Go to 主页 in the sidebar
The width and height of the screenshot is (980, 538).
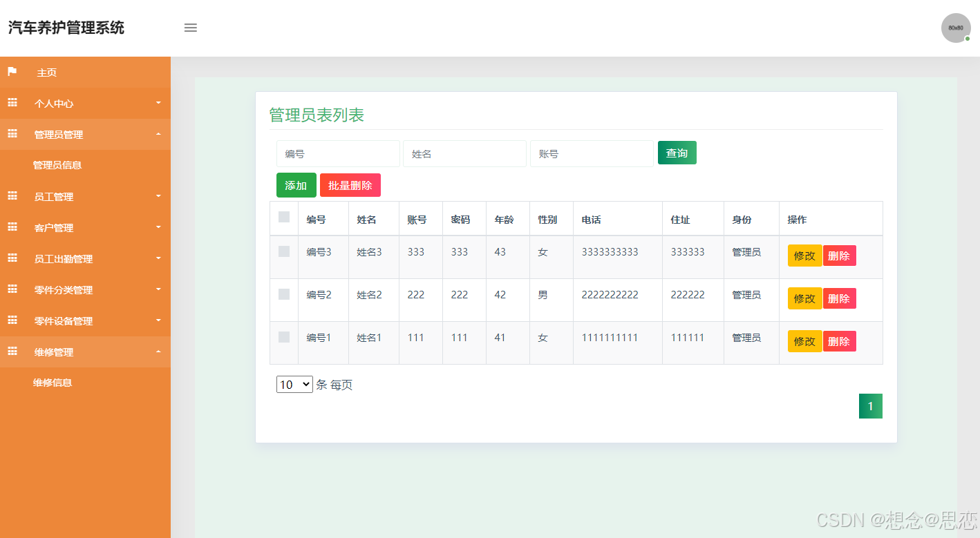[47, 73]
